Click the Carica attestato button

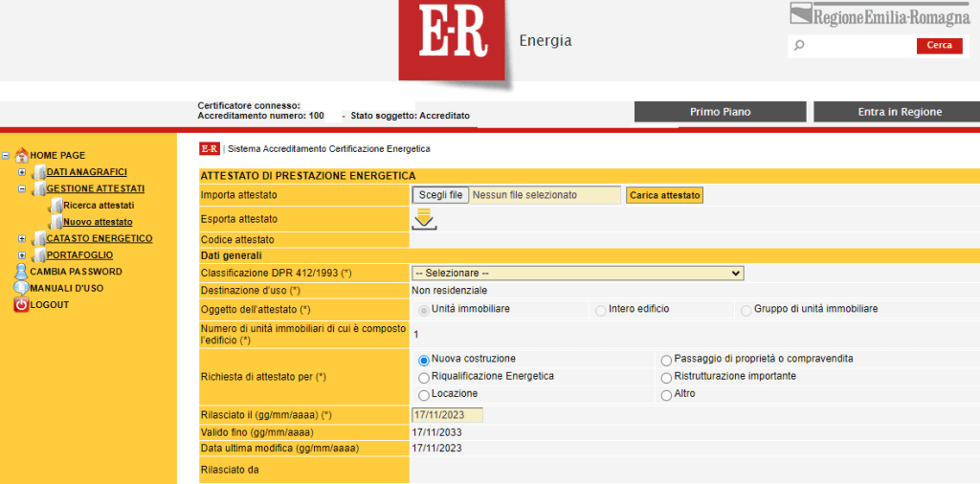(664, 195)
